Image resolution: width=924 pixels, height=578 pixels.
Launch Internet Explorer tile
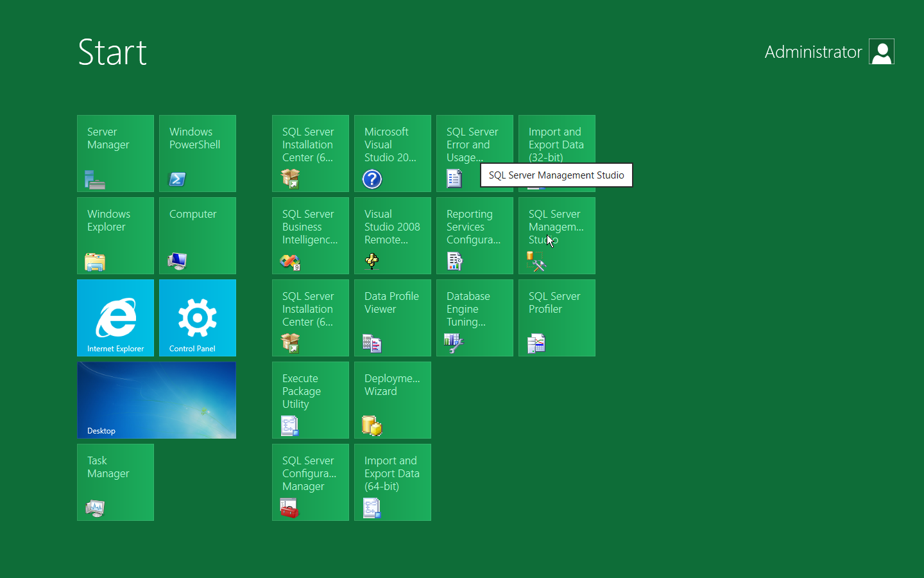click(116, 318)
